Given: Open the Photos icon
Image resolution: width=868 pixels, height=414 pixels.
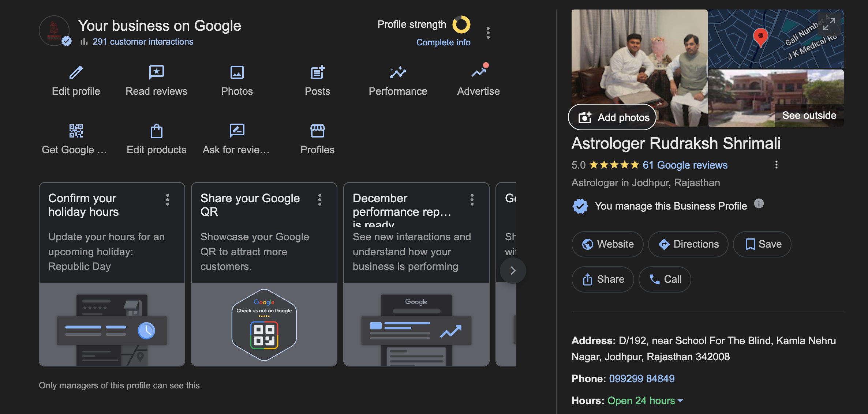Looking at the screenshot, I should (237, 72).
